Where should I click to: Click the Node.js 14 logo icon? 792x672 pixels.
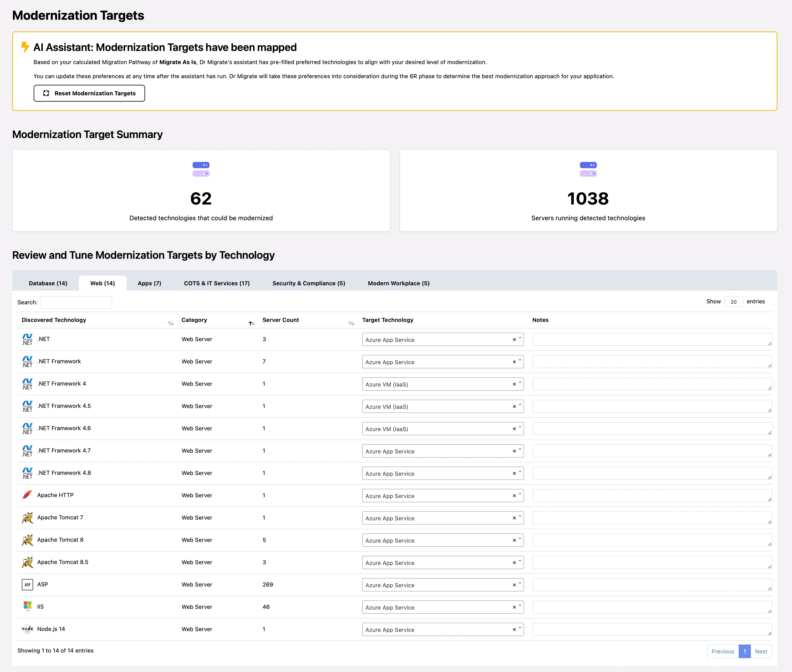(x=27, y=629)
